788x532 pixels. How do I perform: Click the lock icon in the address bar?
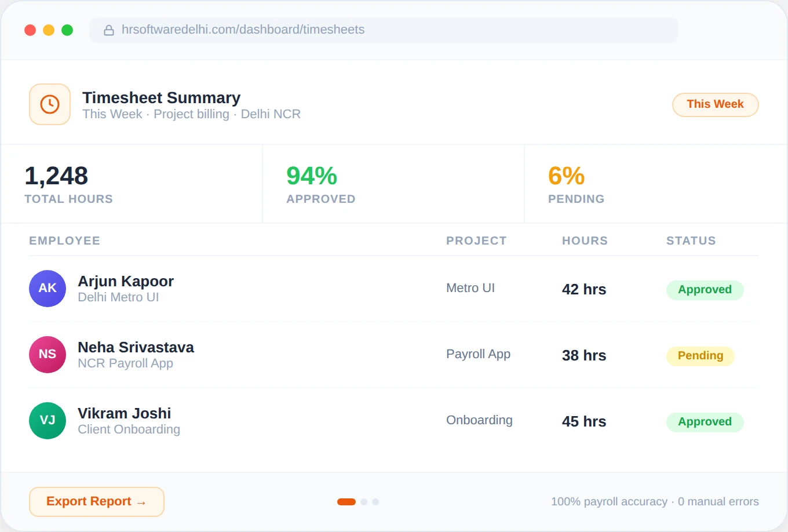[110, 30]
